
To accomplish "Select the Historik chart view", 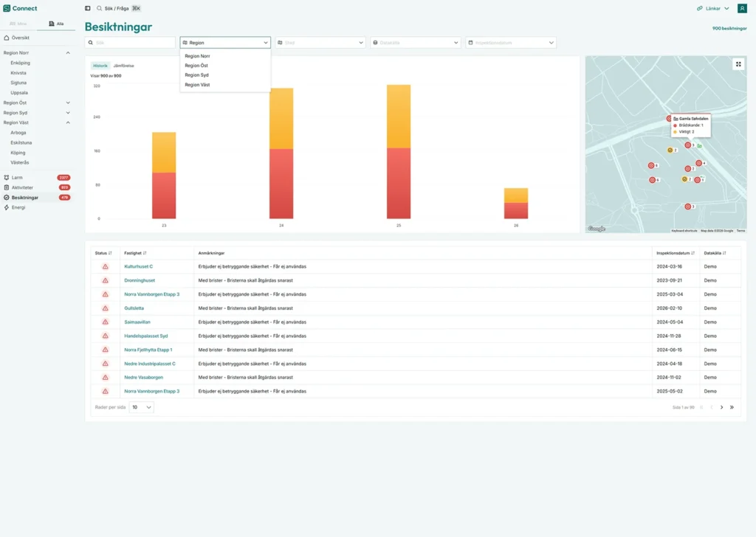I will [x=100, y=66].
